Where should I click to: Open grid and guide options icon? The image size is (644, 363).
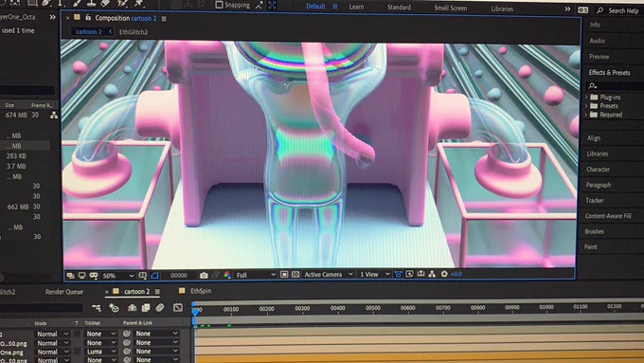[142, 276]
